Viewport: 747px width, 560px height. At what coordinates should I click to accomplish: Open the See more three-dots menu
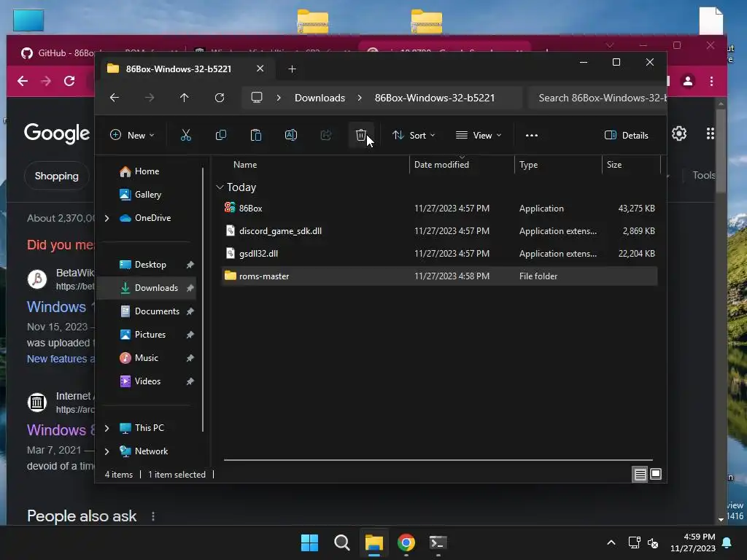tap(532, 135)
